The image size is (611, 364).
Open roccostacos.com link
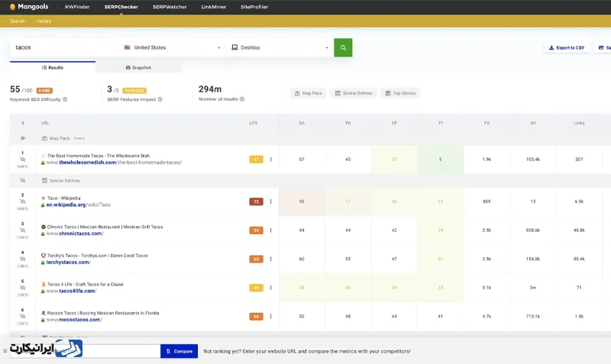(x=74, y=320)
